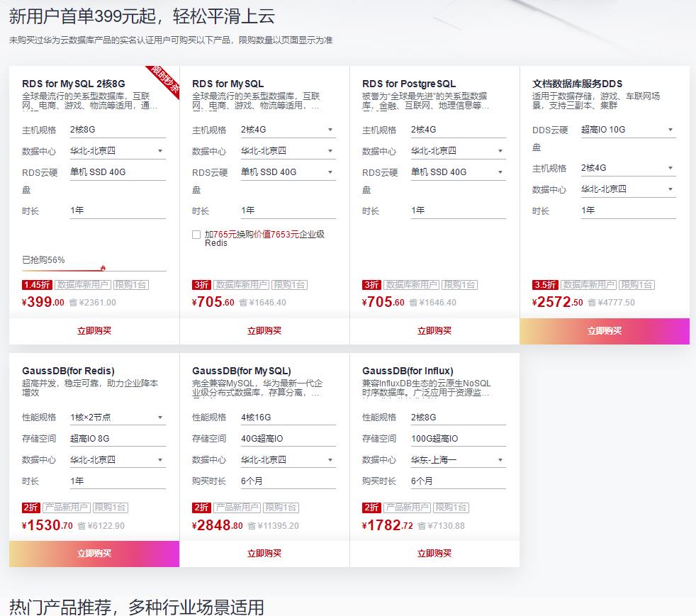Open the RDS for PostgreSQL card title
This screenshot has width=696, height=616.
[x=409, y=84]
